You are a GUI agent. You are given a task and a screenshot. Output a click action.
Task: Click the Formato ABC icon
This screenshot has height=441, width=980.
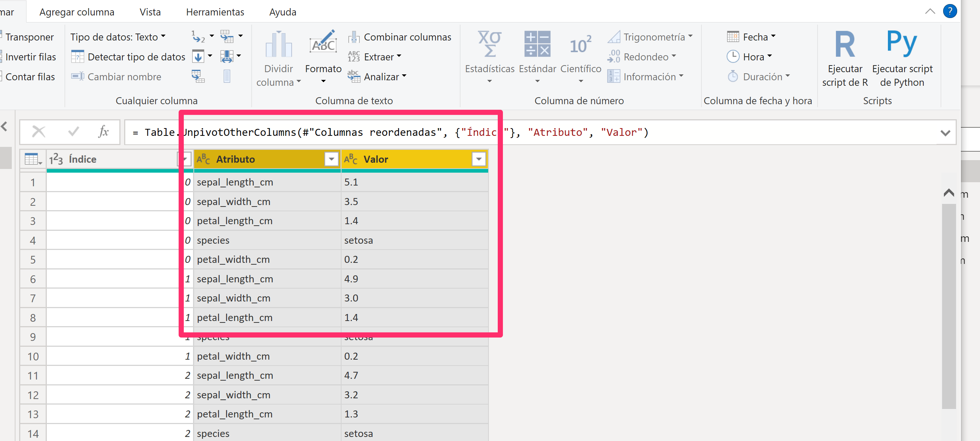[x=323, y=43]
